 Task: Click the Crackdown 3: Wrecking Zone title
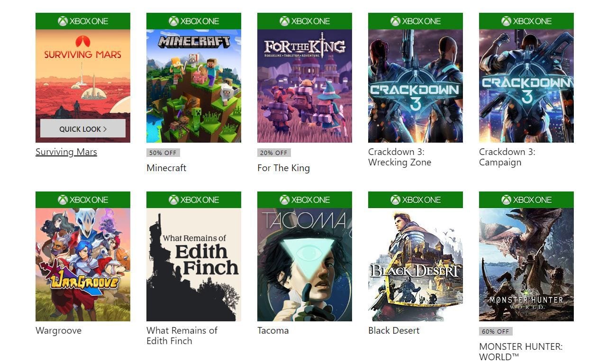point(399,157)
